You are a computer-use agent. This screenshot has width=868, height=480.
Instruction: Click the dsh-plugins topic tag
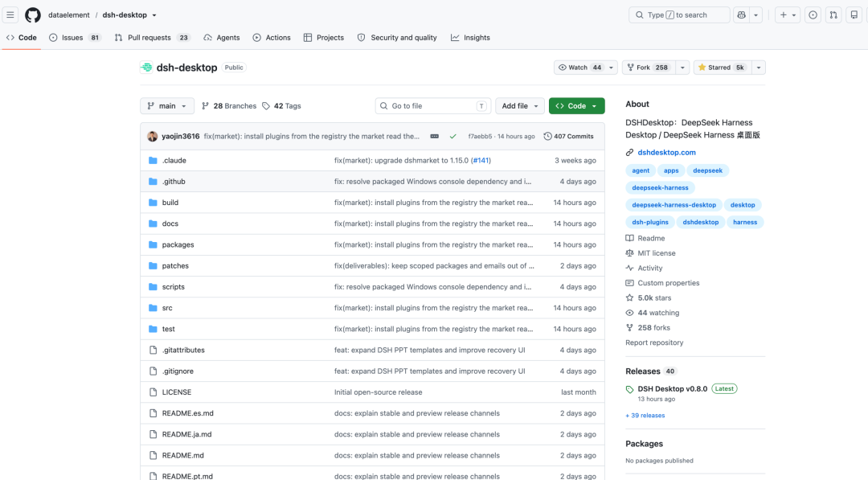(x=650, y=222)
